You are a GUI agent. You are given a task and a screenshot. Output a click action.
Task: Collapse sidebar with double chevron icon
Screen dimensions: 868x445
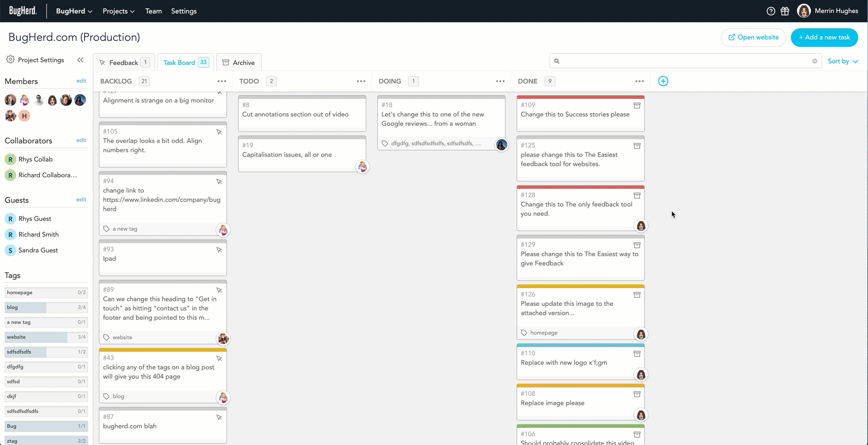tap(80, 60)
